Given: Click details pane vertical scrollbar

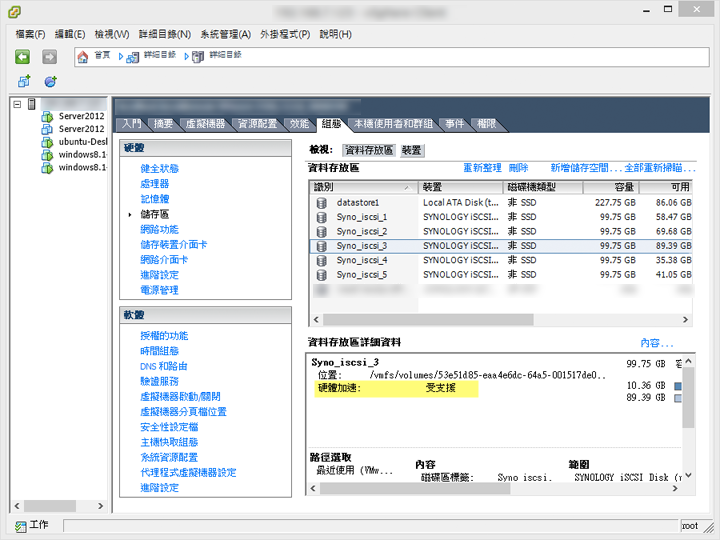Looking at the screenshot, I should [x=688, y=397].
